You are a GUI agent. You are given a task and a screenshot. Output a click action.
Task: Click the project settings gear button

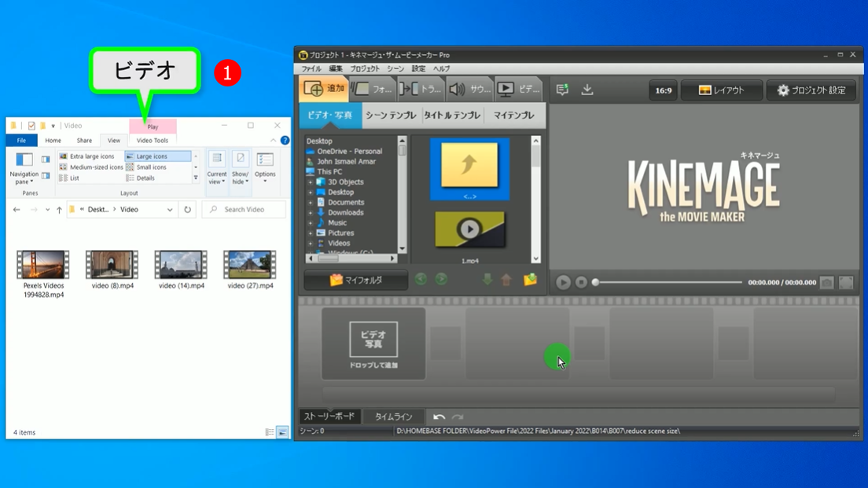coord(811,90)
